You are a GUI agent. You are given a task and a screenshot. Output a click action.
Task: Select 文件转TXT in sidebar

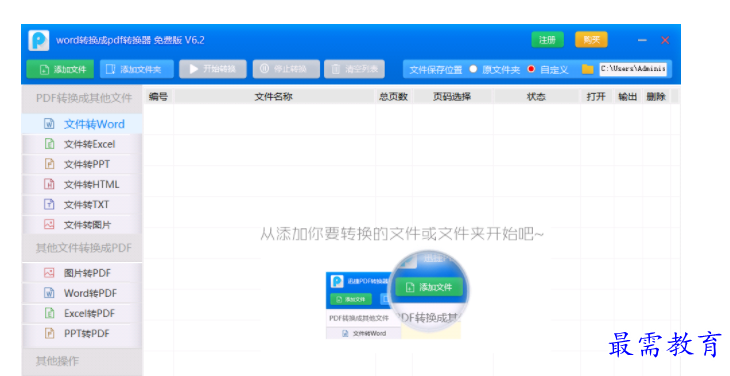point(82,204)
